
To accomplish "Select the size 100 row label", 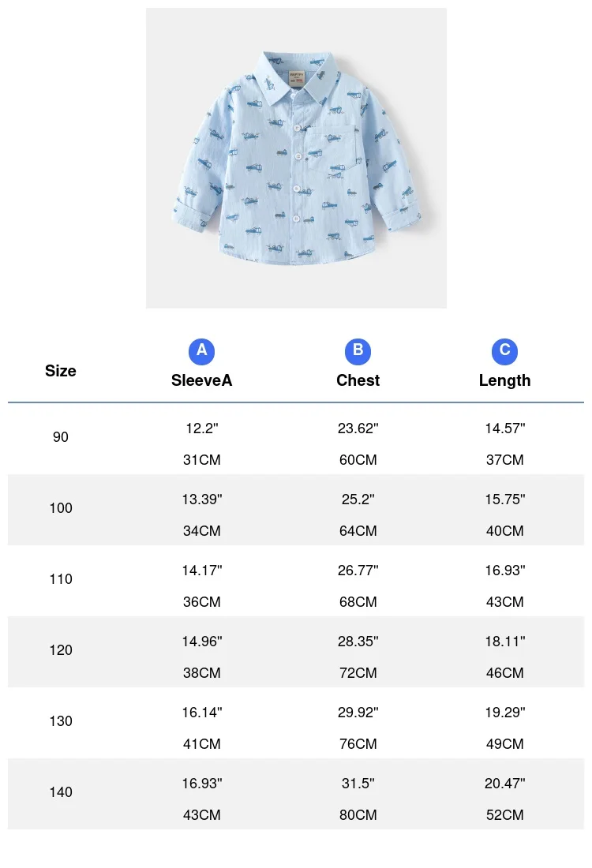I will pos(60,508).
